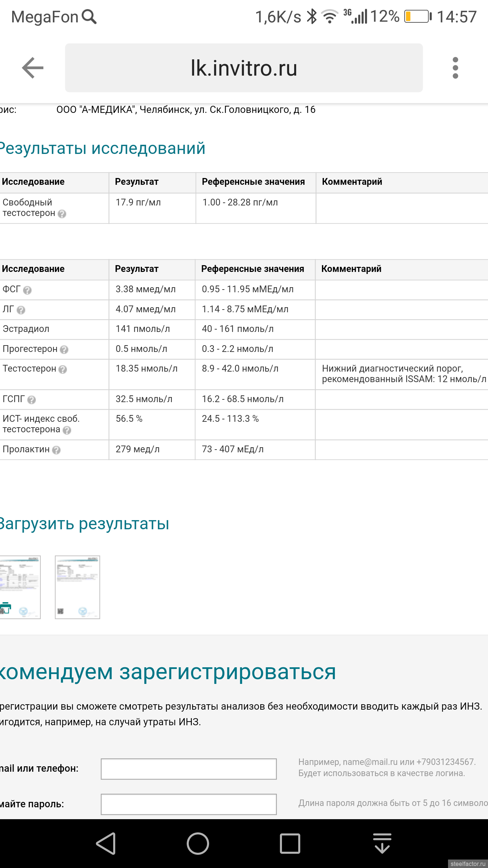Select the Эстрадиол row label
The width and height of the screenshot is (488, 868).
[26, 329]
